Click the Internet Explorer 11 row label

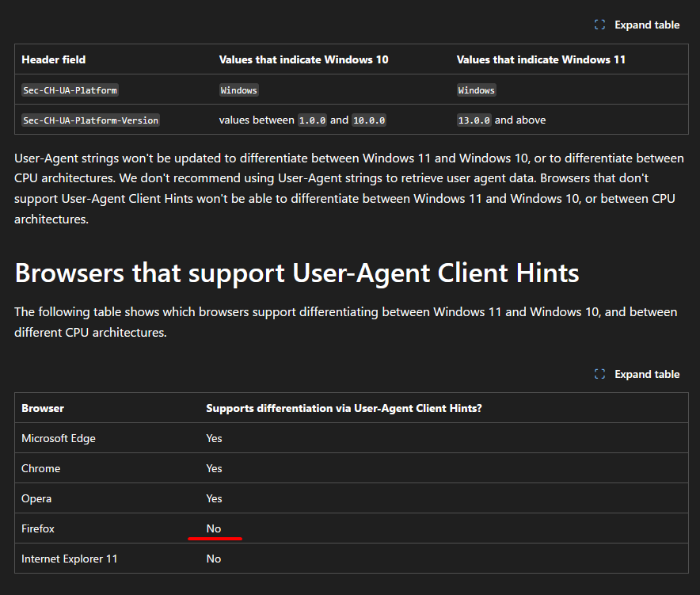tap(69, 559)
